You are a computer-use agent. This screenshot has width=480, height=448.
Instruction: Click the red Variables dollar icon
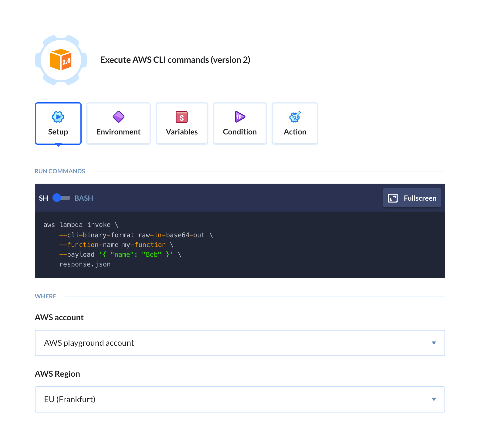pyautogui.click(x=182, y=117)
